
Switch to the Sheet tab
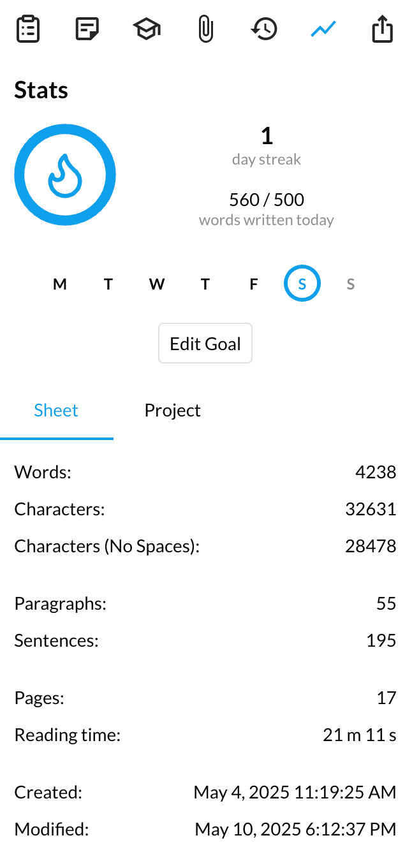[56, 410]
